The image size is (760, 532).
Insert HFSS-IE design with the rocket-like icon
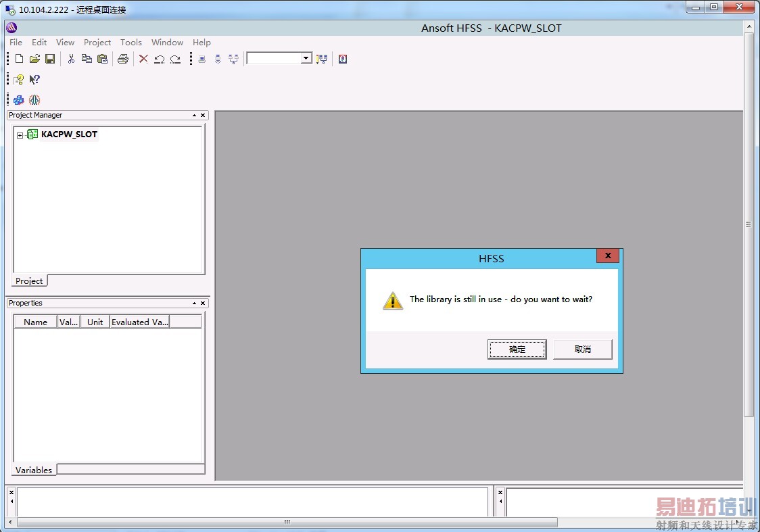(34, 100)
